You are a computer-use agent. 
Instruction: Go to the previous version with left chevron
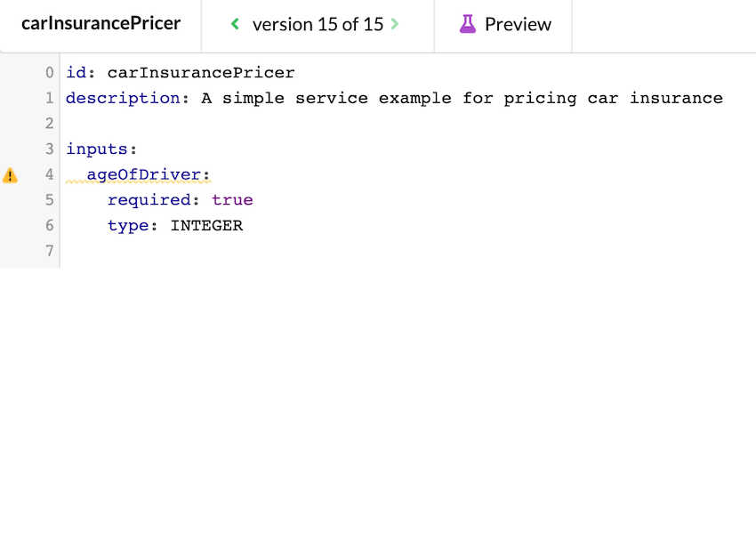click(235, 24)
